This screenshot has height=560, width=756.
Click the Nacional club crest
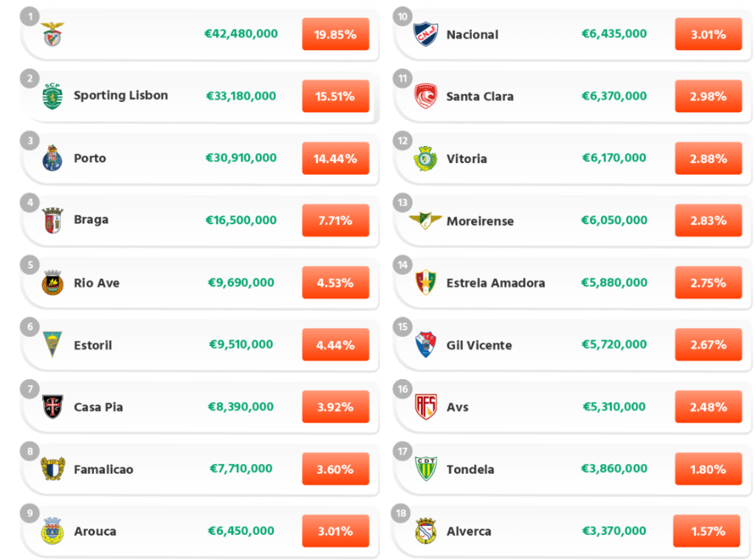coord(425,34)
